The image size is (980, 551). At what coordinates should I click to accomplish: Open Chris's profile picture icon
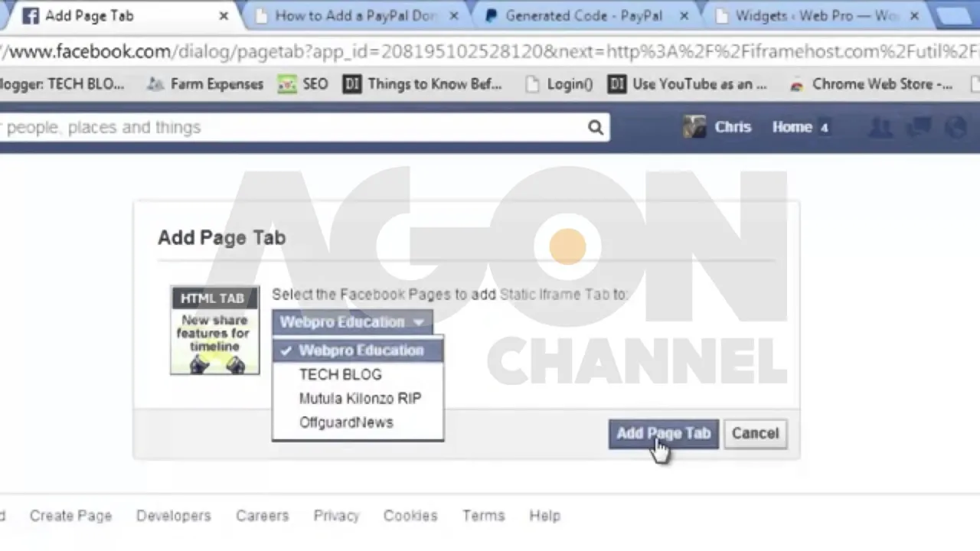[x=694, y=127]
